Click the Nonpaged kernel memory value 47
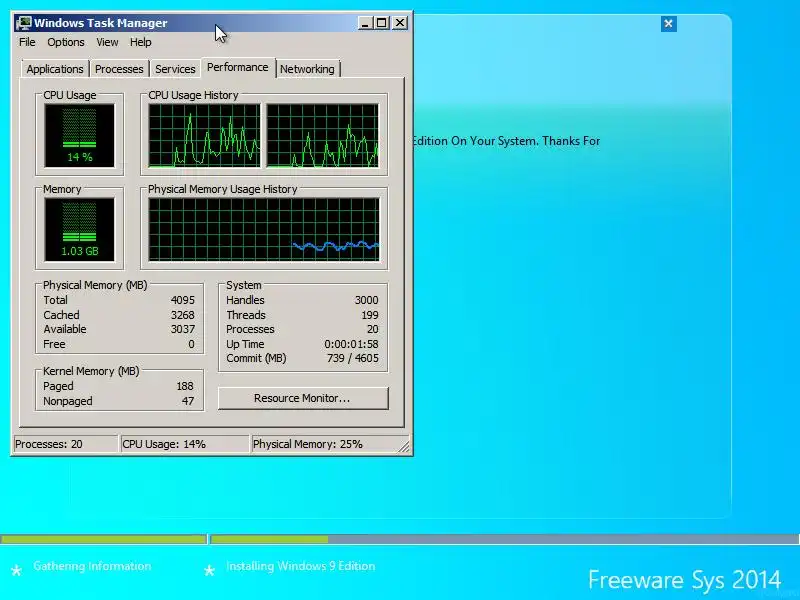Image resolution: width=800 pixels, height=600 pixels. [x=188, y=401]
